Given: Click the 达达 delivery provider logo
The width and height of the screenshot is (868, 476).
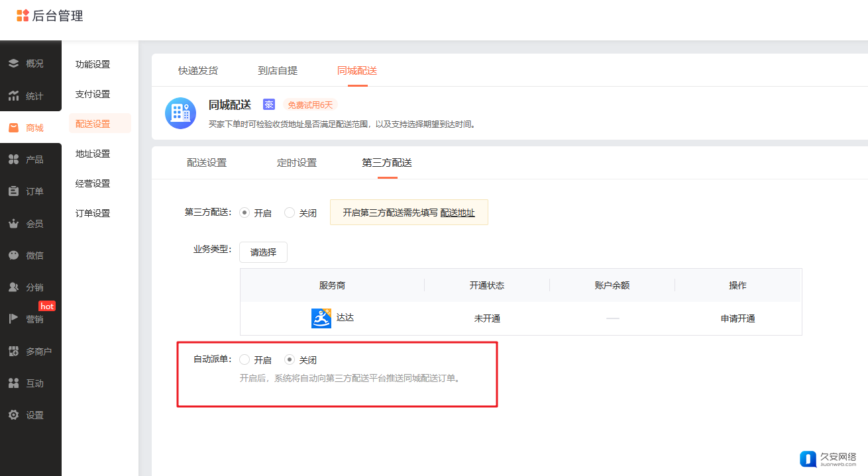Looking at the screenshot, I should pos(321,318).
